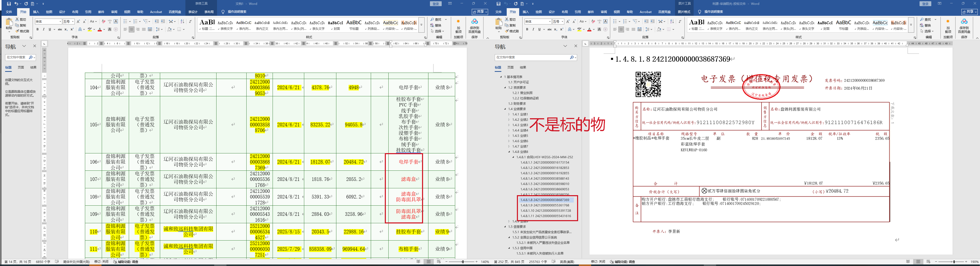
Task: Click 共享 button in 文档1 window
Action: click(x=479, y=12)
